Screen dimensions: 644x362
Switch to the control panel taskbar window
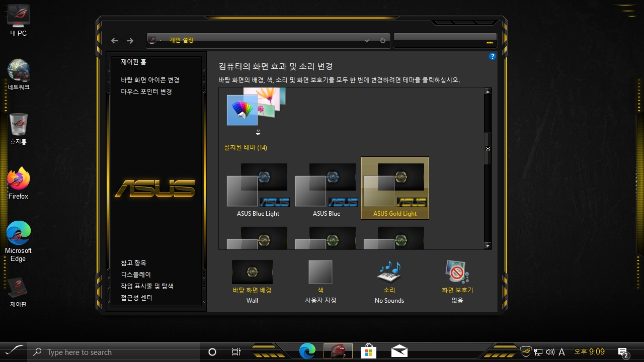pyautogui.click(x=338, y=351)
